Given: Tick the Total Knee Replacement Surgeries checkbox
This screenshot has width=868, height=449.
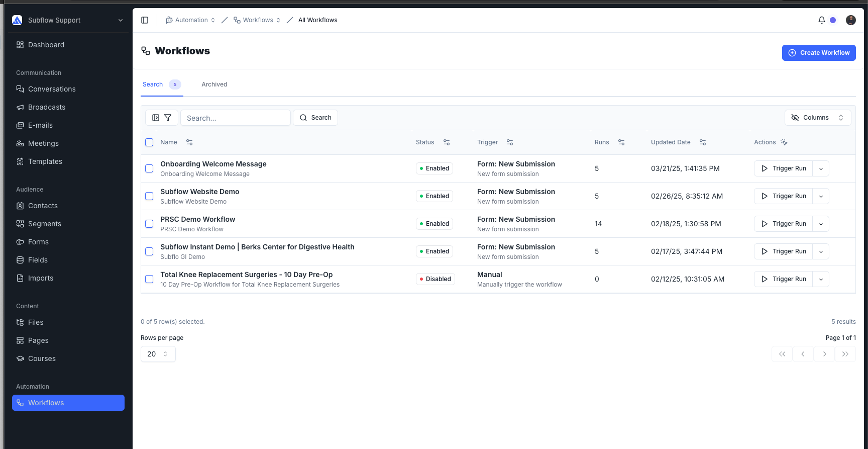Looking at the screenshot, I should (149, 279).
